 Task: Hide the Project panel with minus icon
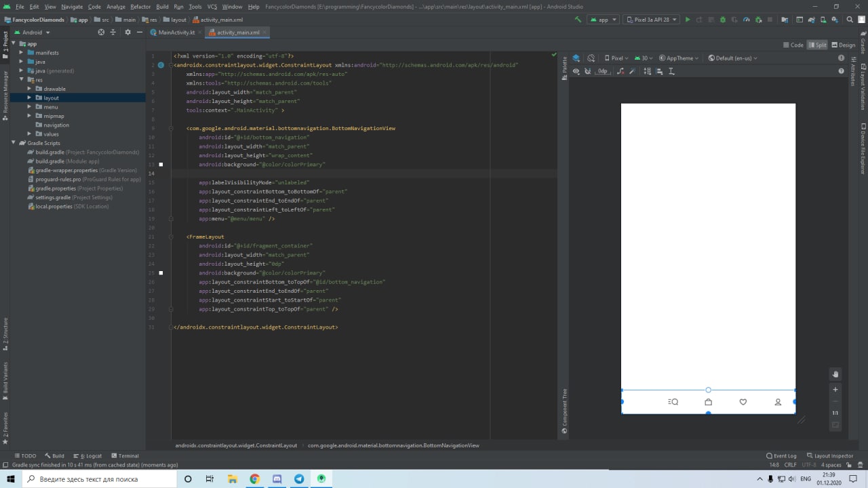click(140, 32)
